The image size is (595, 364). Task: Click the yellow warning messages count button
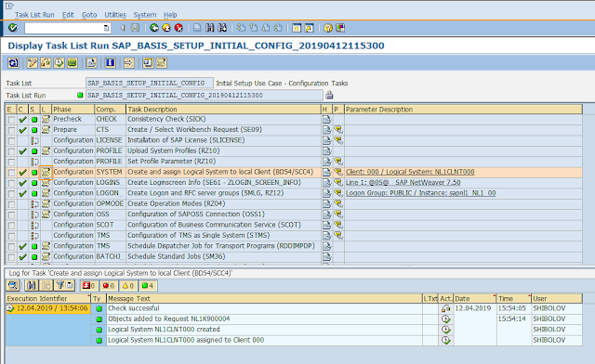coord(128,285)
